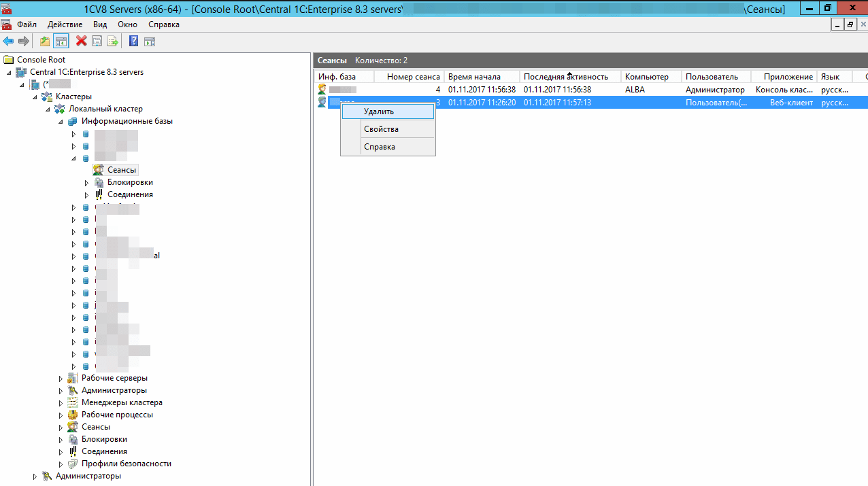This screenshot has height=486, width=868.
Task: Click the Back navigation arrow in the toolbar
Action: pyautogui.click(x=8, y=41)
